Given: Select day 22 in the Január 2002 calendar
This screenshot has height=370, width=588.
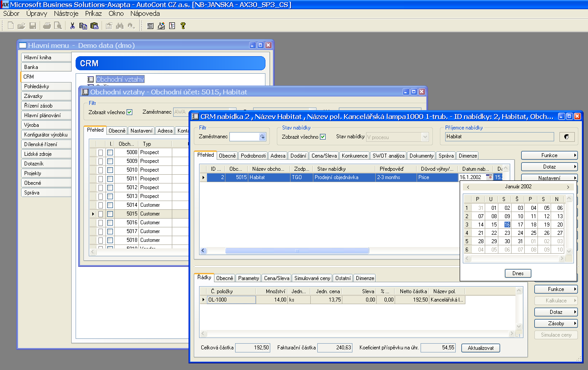Looking at the screenshot, I should [x=494, y=233].
